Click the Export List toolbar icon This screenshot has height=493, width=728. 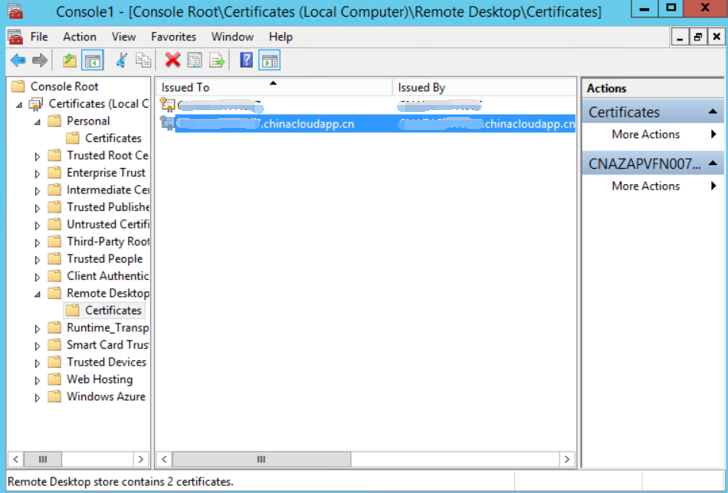216,61
